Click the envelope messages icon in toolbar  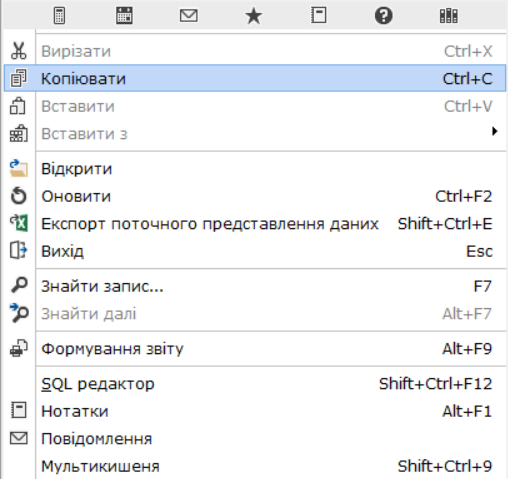[189, 16]
